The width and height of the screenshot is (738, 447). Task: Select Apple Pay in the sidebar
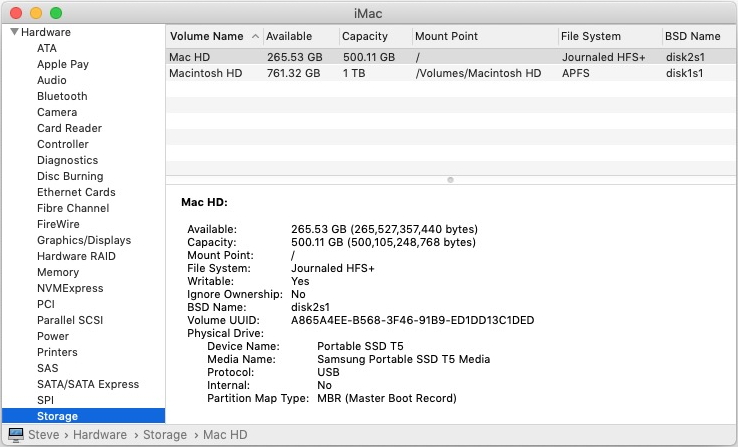click(63, 64)
